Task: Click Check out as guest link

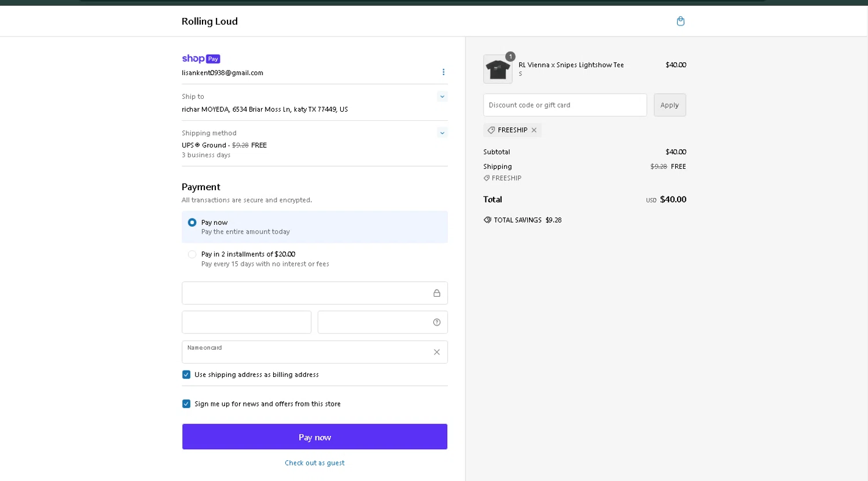Action: coord(315,463)
